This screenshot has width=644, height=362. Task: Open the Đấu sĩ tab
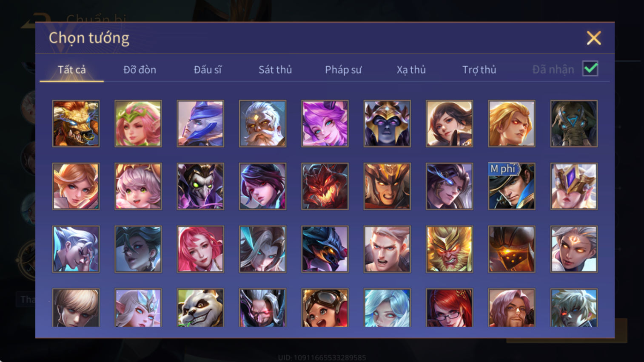tap(208, 70)
